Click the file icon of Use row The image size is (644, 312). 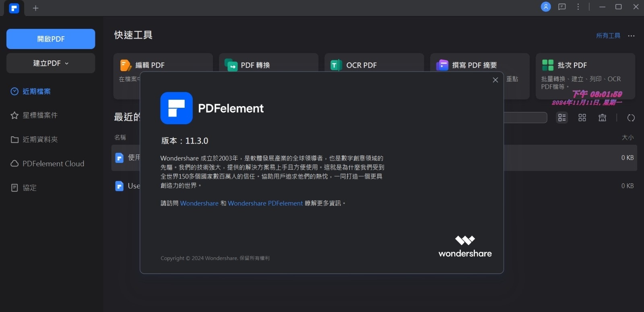point(119,186)
